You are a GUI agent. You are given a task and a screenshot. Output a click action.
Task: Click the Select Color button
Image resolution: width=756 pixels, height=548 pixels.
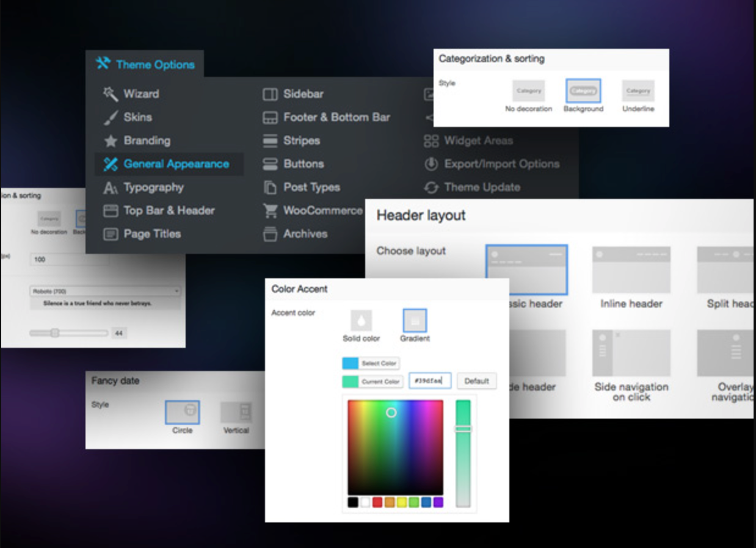click(x=371, y=363)
